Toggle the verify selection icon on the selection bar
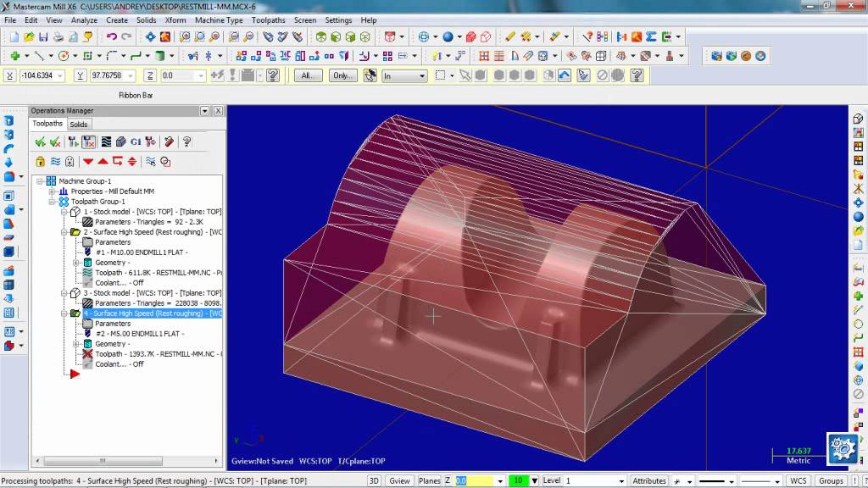This screenshot has height=488, width=868. (583, 75)
